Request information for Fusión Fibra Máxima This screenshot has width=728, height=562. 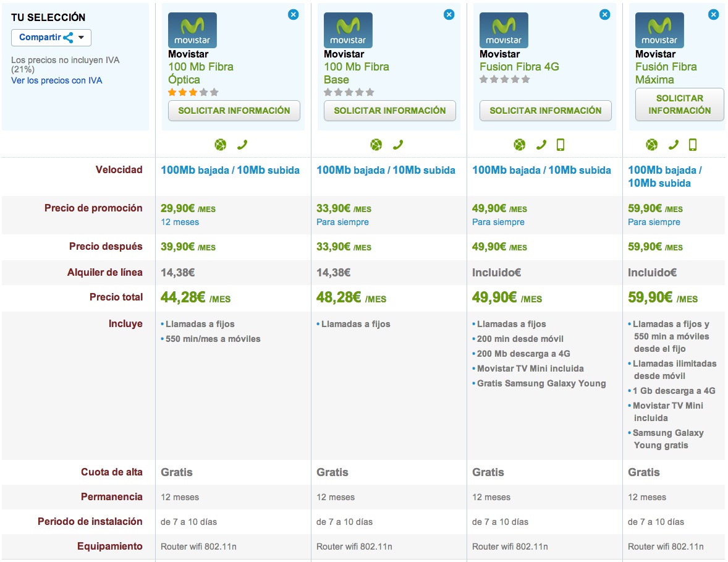pyautogui.click(x=680, y=104)
